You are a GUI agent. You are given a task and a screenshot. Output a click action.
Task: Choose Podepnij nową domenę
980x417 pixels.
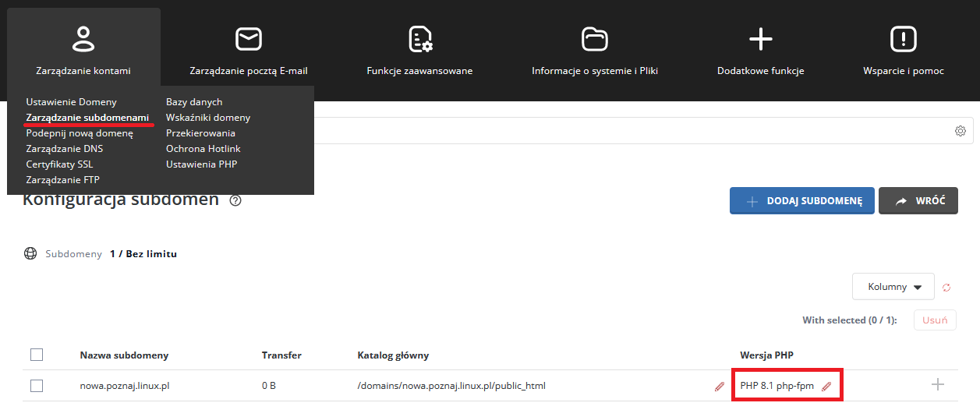[x=80, y=133]
